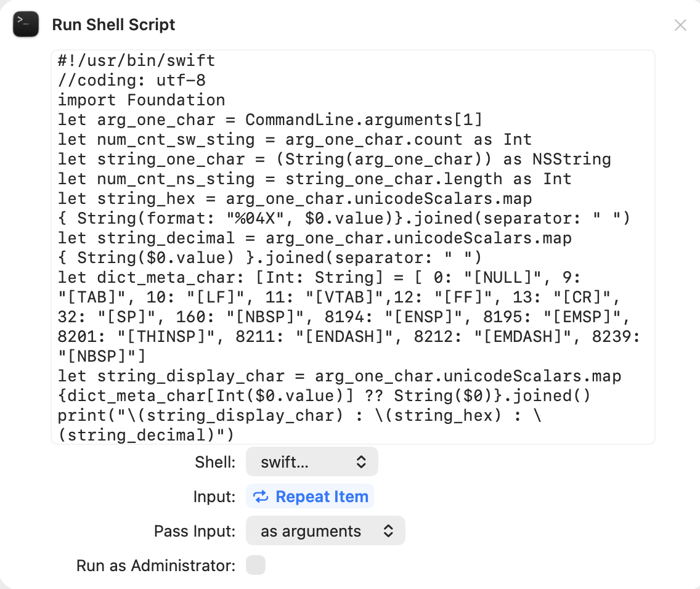This screenshot has height=589, width=700.
Task: Open the Shell dropdown showing swift
Action: pos(312,462)
